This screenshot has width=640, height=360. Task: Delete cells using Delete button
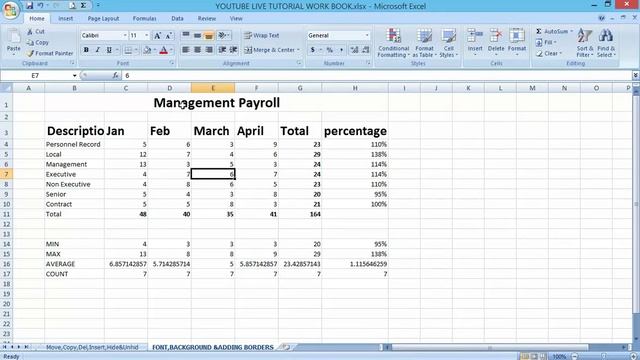(496, 41)
